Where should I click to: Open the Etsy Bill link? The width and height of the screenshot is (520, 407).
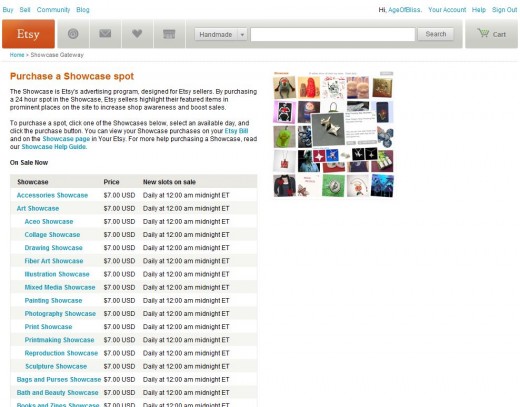(x=236, y=131)
